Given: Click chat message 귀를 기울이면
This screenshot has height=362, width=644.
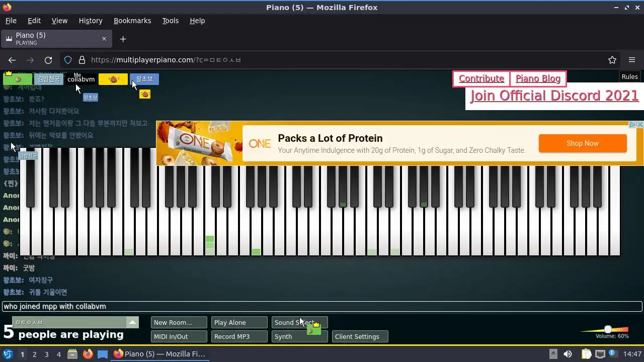Looking at the screenshot, I should (48, 292).
